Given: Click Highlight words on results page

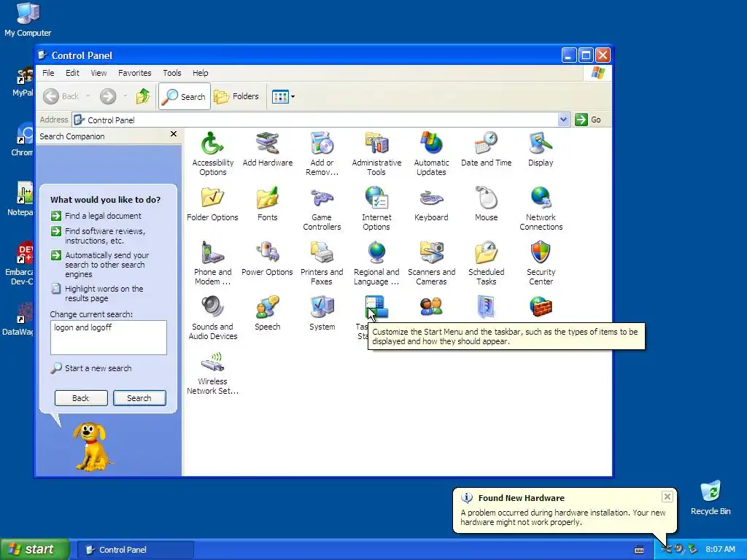Looking at the screenshot, I should [x=97, y=293].
